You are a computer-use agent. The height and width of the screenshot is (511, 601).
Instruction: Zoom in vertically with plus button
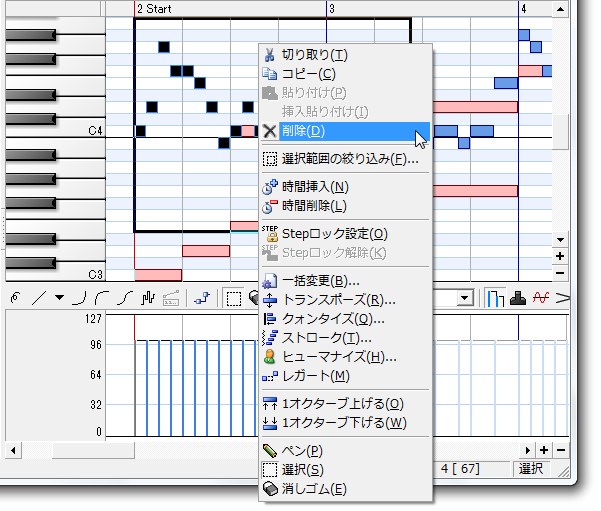coord(560,256)
